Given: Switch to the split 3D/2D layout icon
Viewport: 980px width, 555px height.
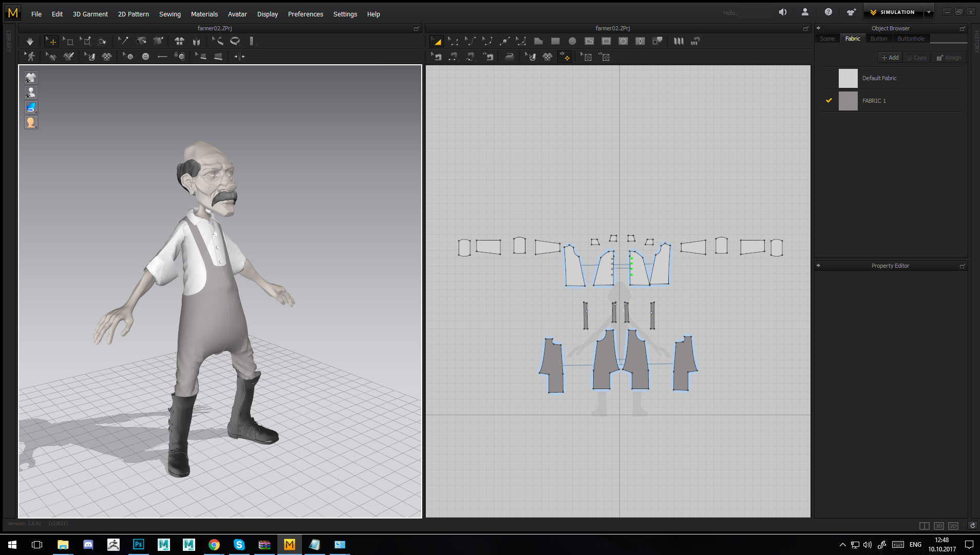Looking at the screenshot, I should pyautogui.click(x=924, y=526).
